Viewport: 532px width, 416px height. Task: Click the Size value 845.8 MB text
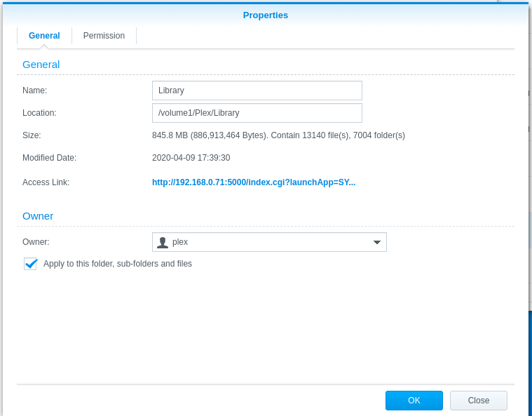(x=278, y=135)
